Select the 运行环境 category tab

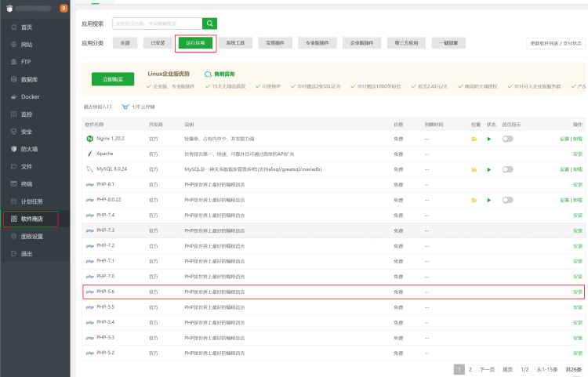click(x=195, y=43)
